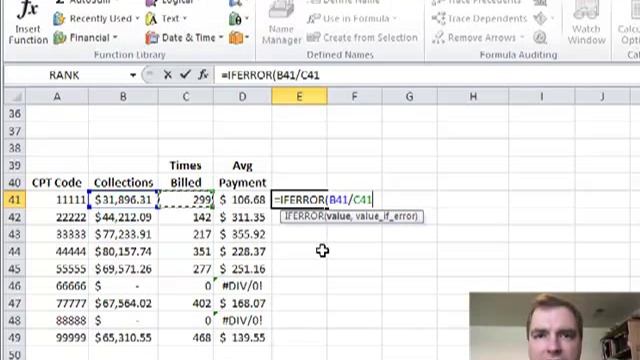Viewport: 640px width, 360px height.
Task: Click cell containing 217
Action: pyautogui.click(x=186, y=234)
